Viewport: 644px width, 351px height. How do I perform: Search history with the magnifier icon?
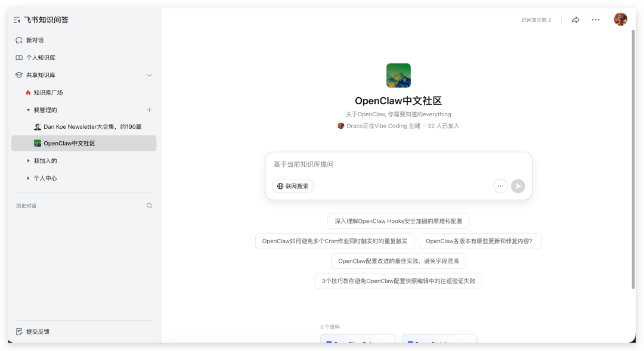[149, 206]
